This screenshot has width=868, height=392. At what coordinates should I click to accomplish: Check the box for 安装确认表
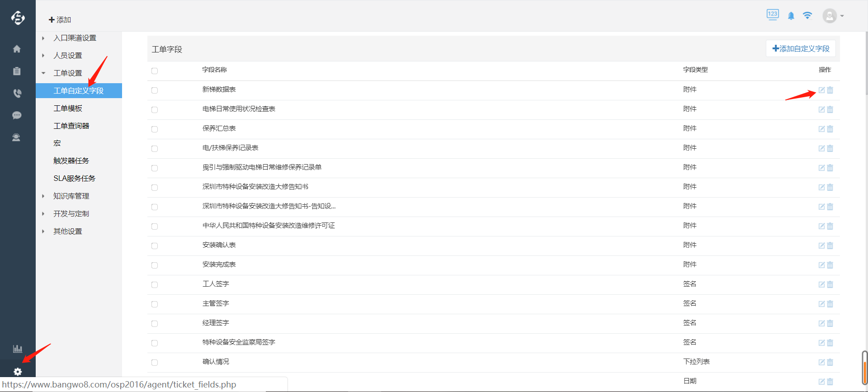coord(155,246)
